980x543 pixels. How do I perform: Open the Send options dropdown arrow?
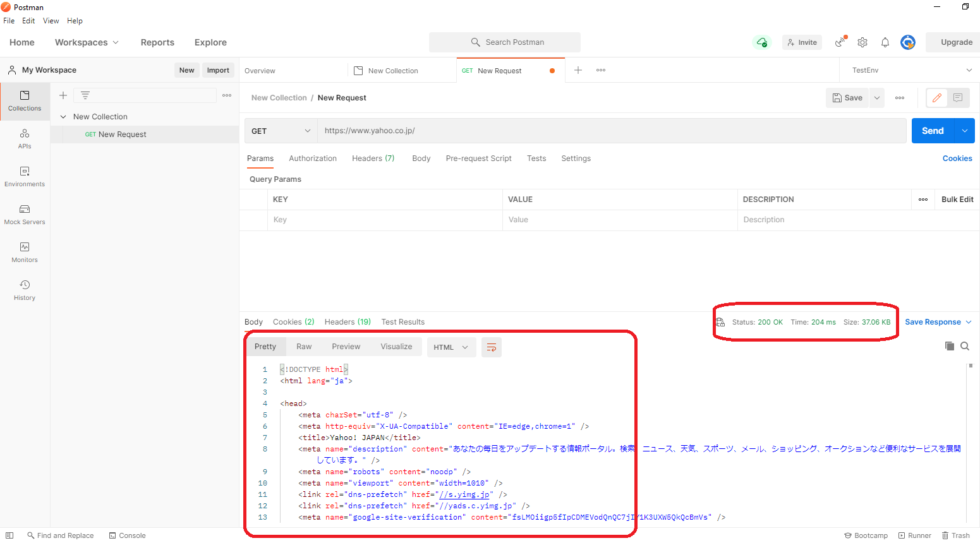pos(964,131)
